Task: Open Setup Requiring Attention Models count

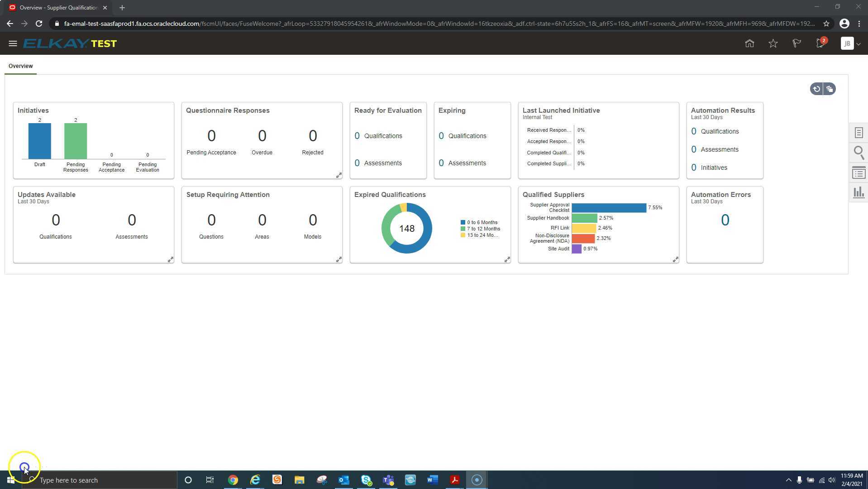Action: pyautogui.click(x=313, y=220)
